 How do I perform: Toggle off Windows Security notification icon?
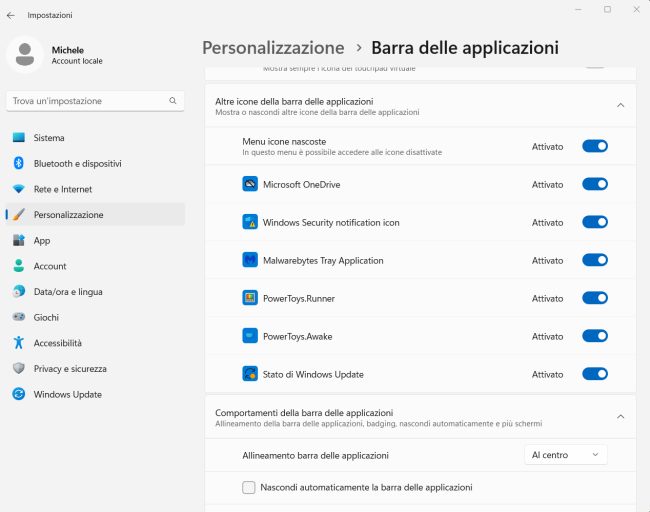(595, 222)
